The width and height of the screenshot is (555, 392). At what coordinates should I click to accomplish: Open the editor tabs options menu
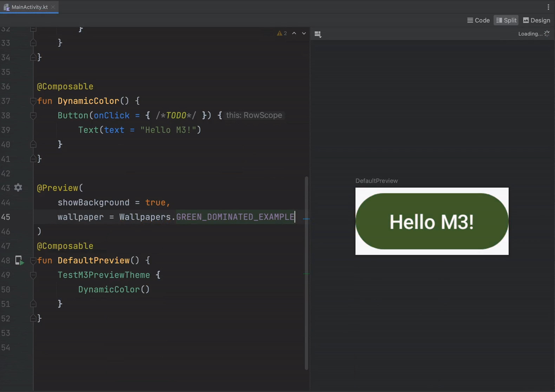[548, 7]
